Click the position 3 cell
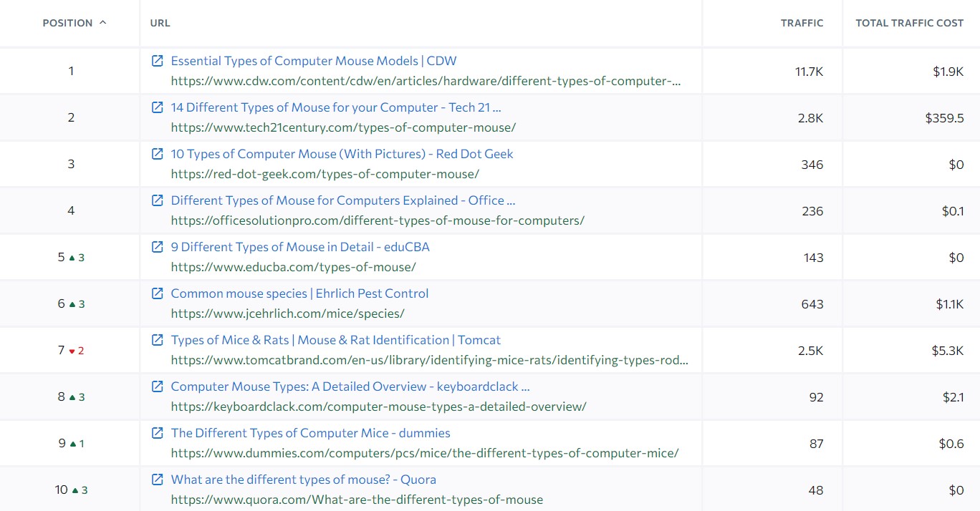This screenshot has width=980, height=511. 70,164
